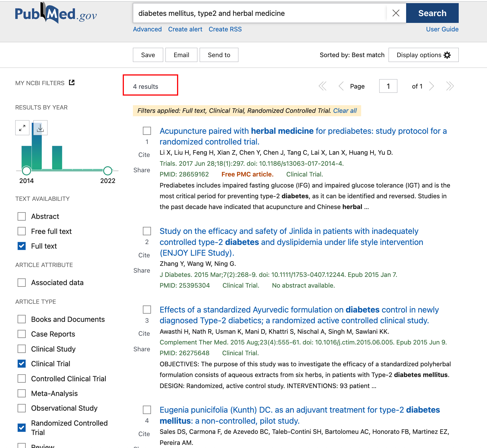Select the 2022 year slider handle

pyautogui.click(x=108, y=171)
